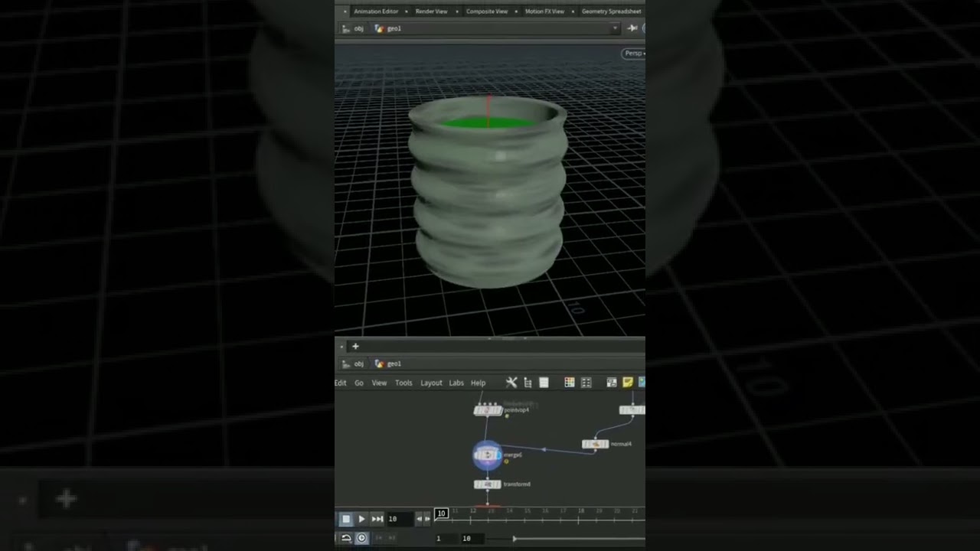Click frame 18 on the timeline
This screenshot has height=551, width=980.
[581, 511]
